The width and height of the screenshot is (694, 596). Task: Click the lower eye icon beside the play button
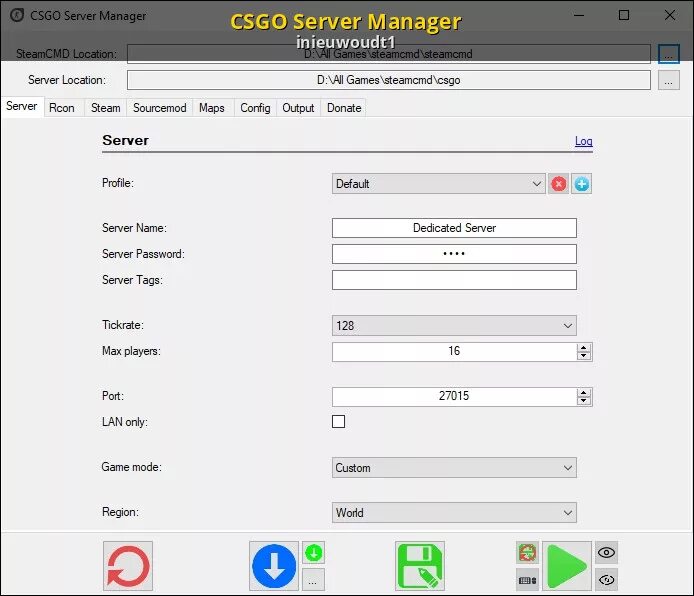point(606,580)
